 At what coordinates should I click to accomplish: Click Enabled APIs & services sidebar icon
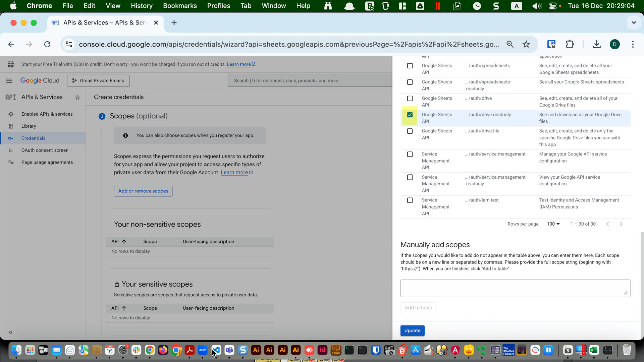click(11, 114)
